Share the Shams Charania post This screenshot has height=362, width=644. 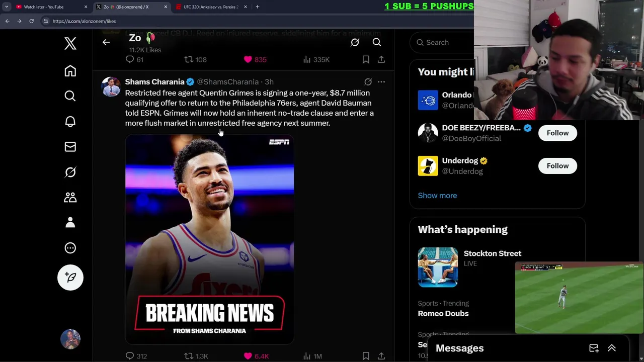[381, 356]
